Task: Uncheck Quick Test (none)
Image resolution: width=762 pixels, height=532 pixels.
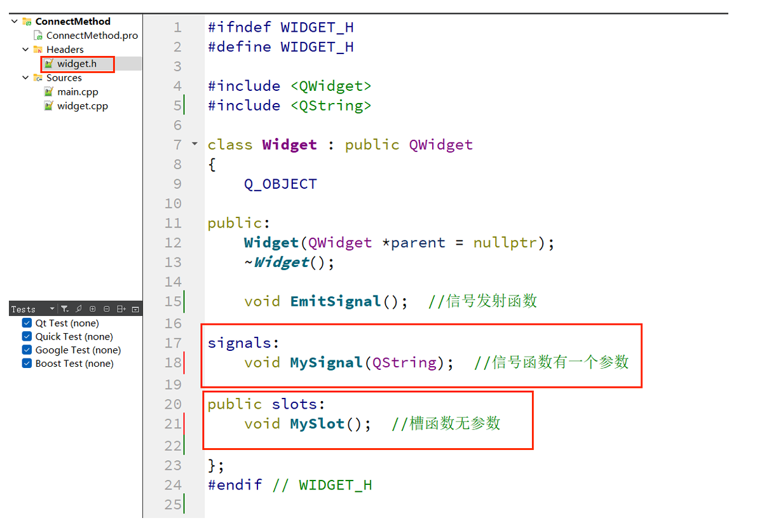Action: click(27, 336)
